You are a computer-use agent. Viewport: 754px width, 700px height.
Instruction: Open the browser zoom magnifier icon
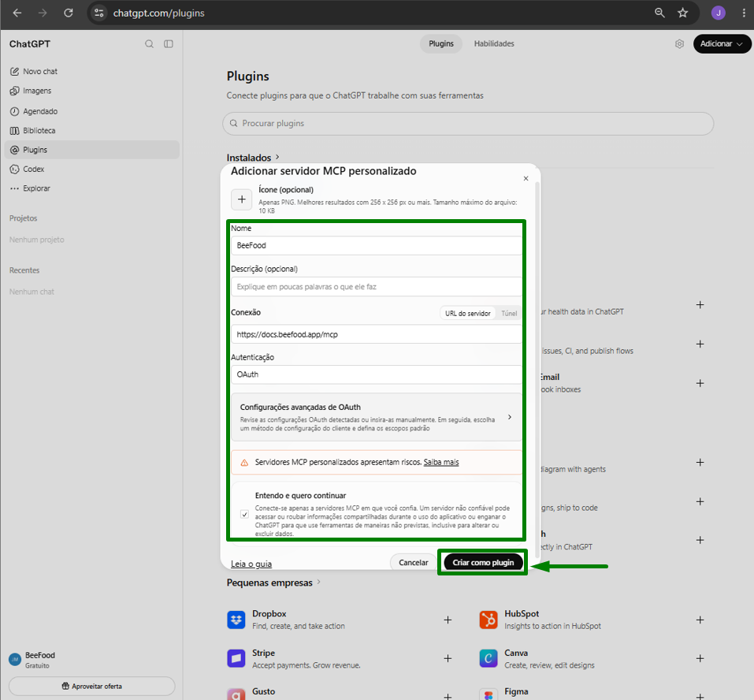click(659, 13)
